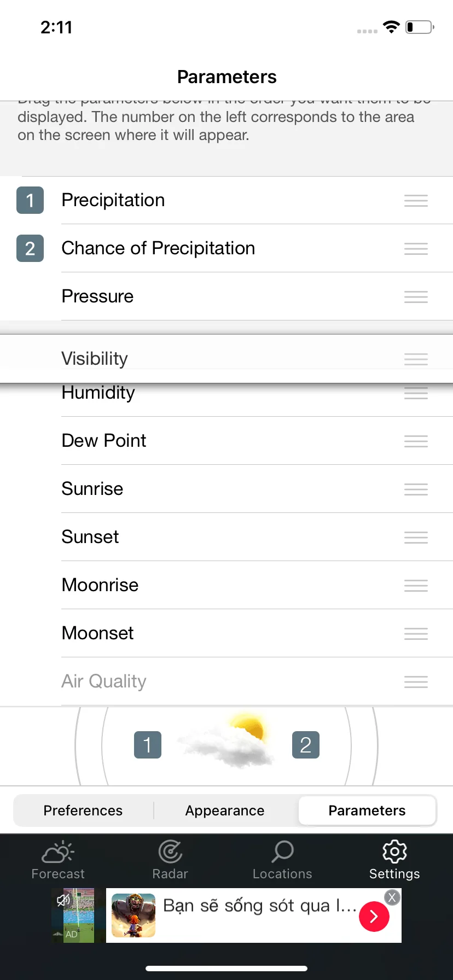Viewport: 453px width, 980px height.
Task: Tap preview slot number 2 badge
Action: [306, 745]
